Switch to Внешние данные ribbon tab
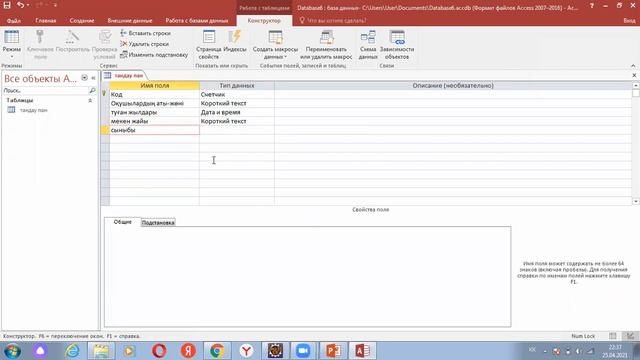This screenshot has height=360, width=640. coord(130,20)
